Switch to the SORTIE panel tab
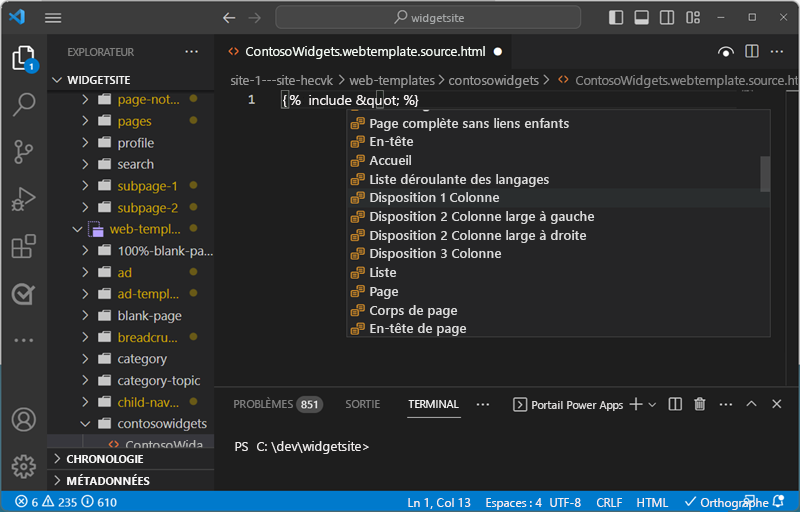This screenshot has height=512, width=800. 363,404
